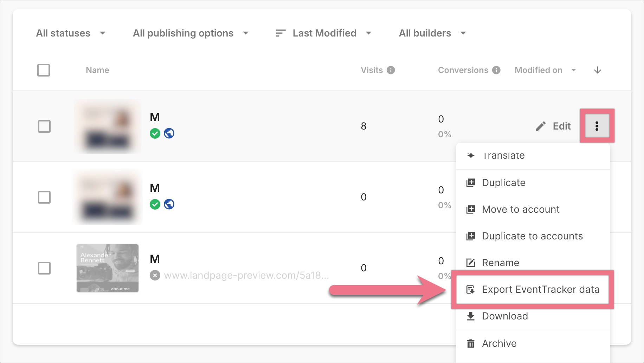644x363 pixels.
Task: Click the Translate sparkle icon in menu
Action: pyautogui.click(x=471, y=156)
